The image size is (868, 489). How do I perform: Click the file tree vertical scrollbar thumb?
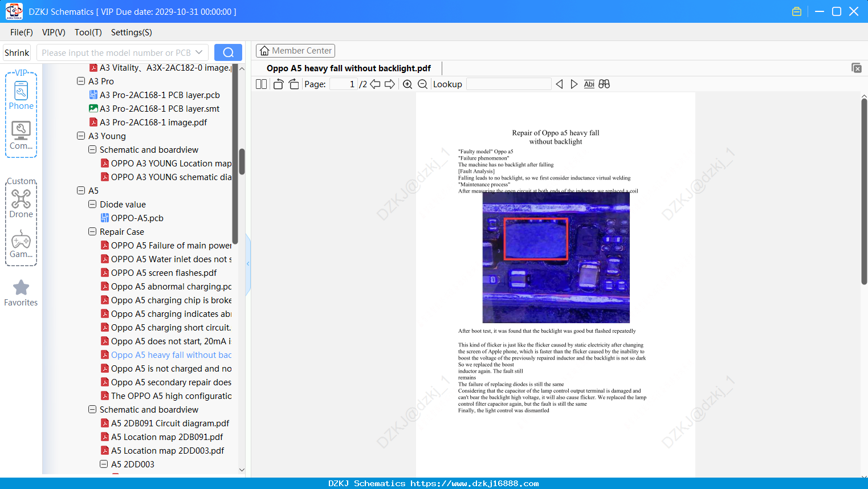point(242,161)
